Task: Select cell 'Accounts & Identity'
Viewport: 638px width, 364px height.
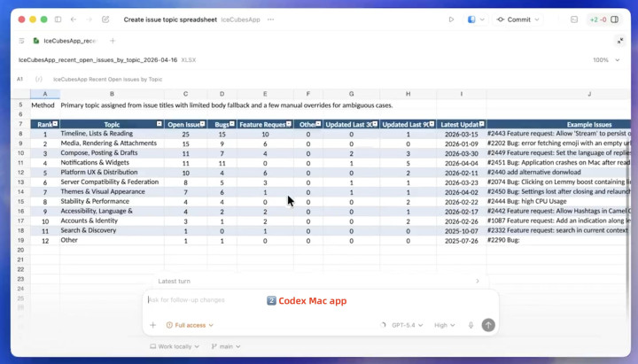Action: coord(112,221)
